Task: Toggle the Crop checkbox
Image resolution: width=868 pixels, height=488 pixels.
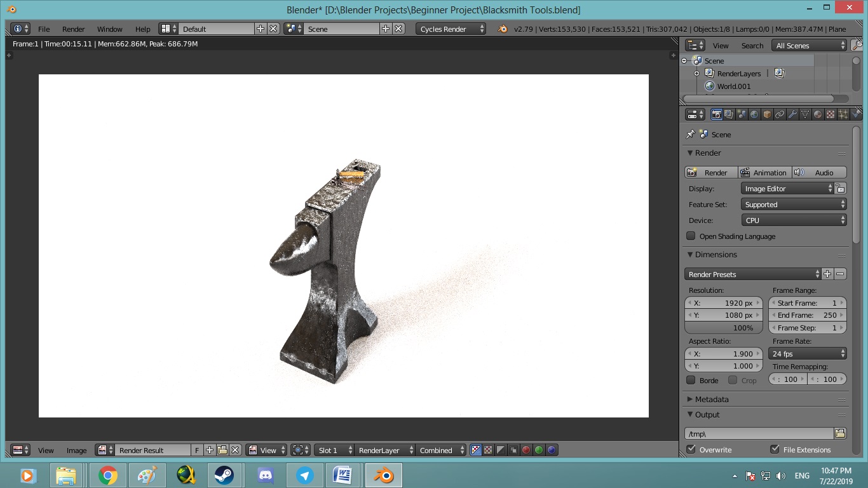Action: [733, 380]
